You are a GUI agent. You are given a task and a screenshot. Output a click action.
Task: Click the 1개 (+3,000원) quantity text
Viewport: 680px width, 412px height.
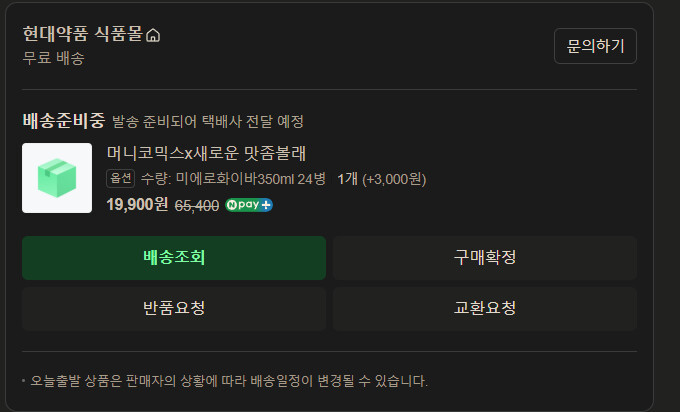click(382, 179)
